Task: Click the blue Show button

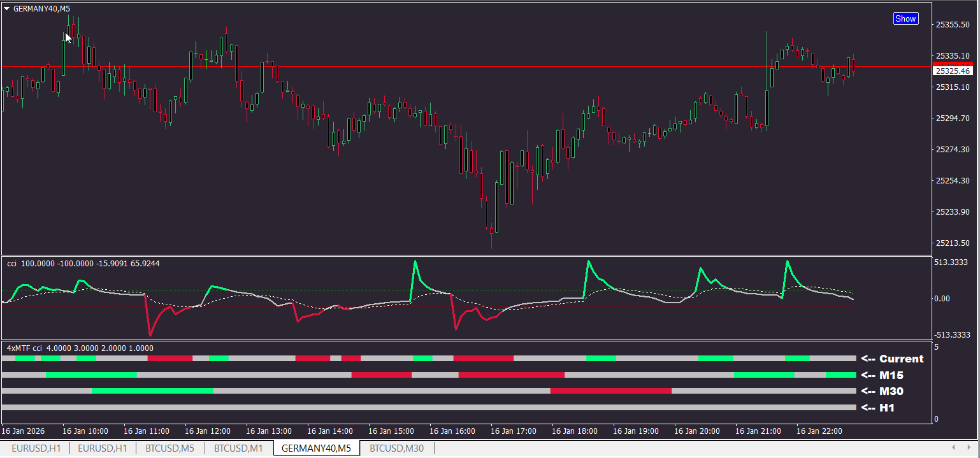Action: click(x=905, y=18)
